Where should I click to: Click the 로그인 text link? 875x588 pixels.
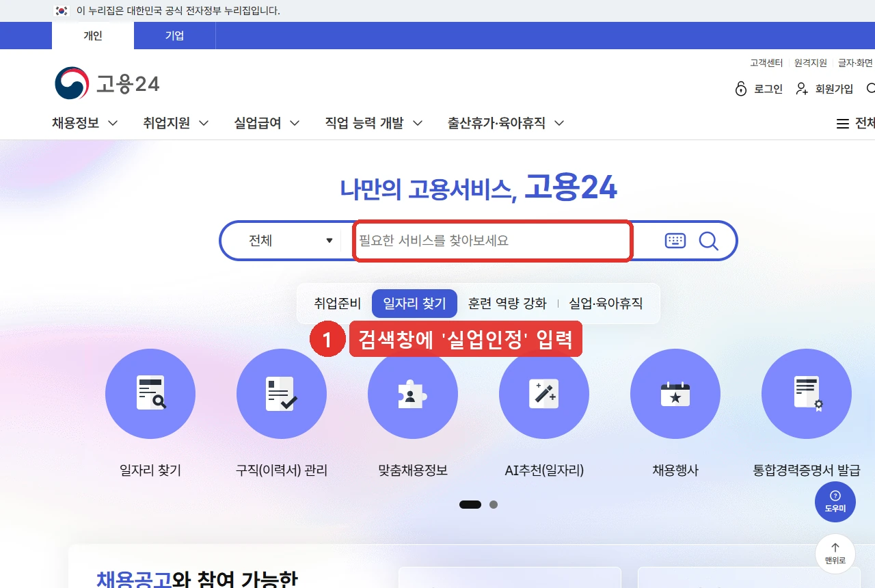tap(768, 89)
